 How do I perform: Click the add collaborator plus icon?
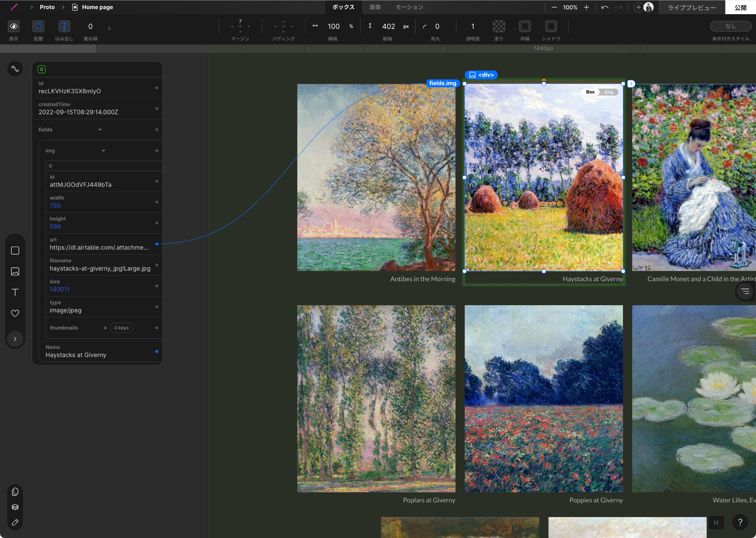pos(638,7)
